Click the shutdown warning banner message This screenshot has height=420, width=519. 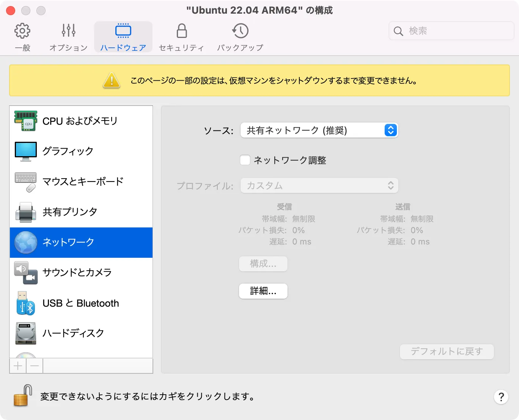click(x=274, y=81)
